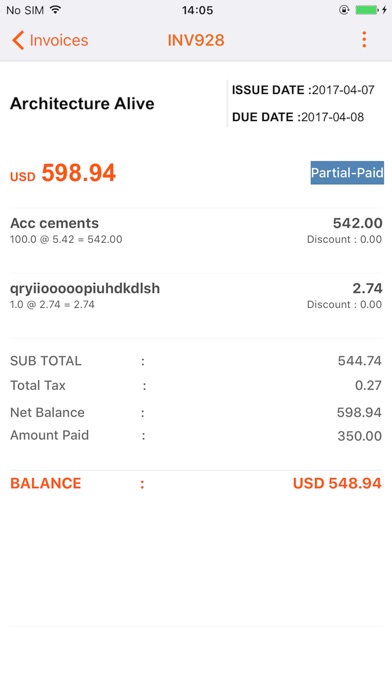Image resolution: width=392 pixels, height=696 pixels.
Task: Select the Architecture Alive client name
Action: pos(82,103)
